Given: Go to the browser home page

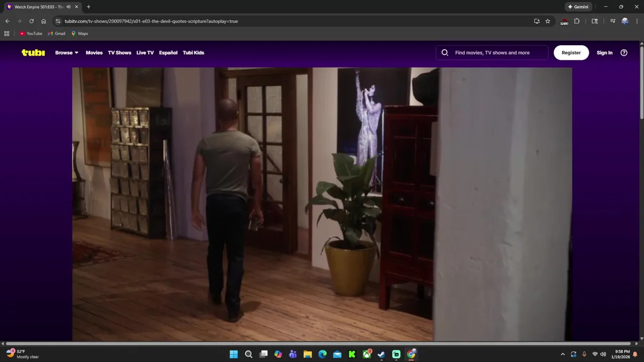Looking at the screenshot, I should (x=43, y=21).
